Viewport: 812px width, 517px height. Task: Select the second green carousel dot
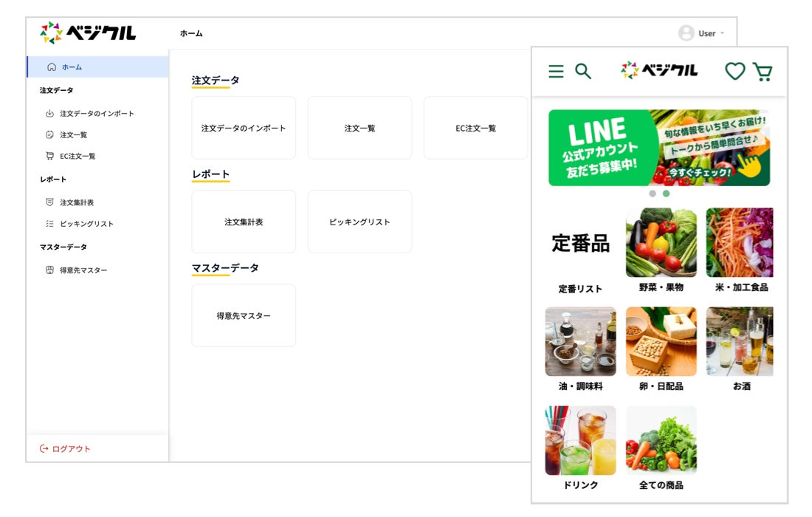[x=667, y=194]
